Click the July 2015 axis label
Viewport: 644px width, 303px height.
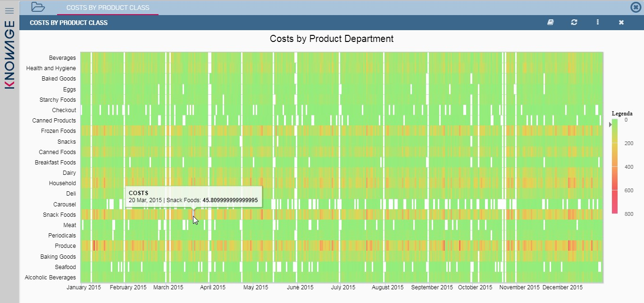343,287
